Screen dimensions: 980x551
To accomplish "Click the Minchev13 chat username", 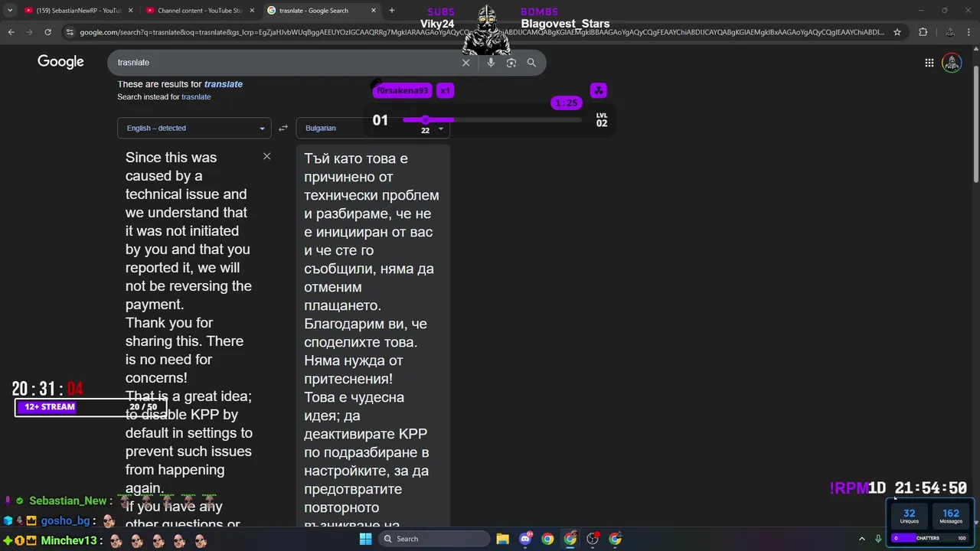I will coord(69,541).
